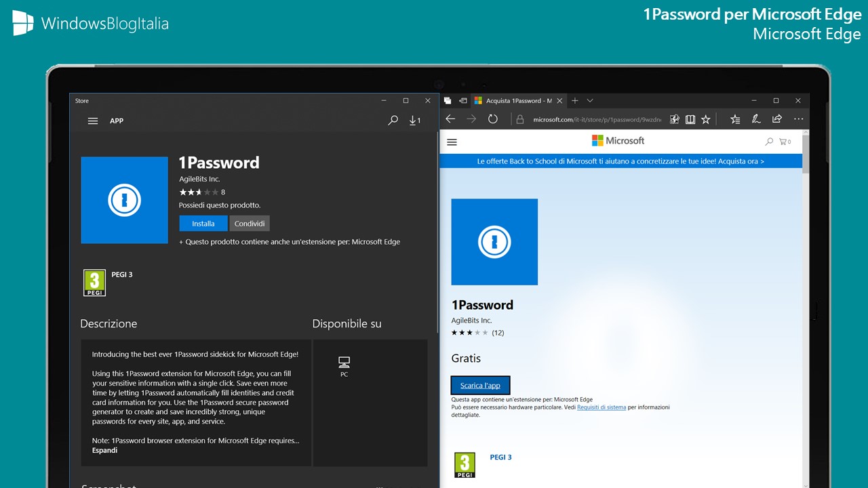The height and width of the screenshot is (488, 868).
Task: Click AgileBits Inc. on the web page
Action: (472, 320)
